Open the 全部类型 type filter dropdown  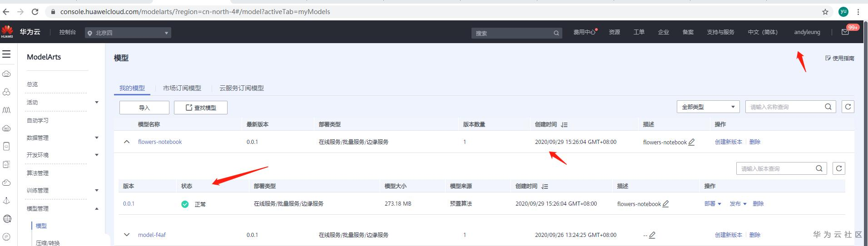point(708,107)
